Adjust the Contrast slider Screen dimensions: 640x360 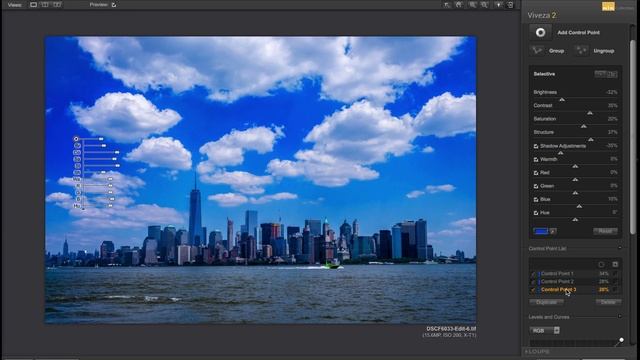[590, 113]
